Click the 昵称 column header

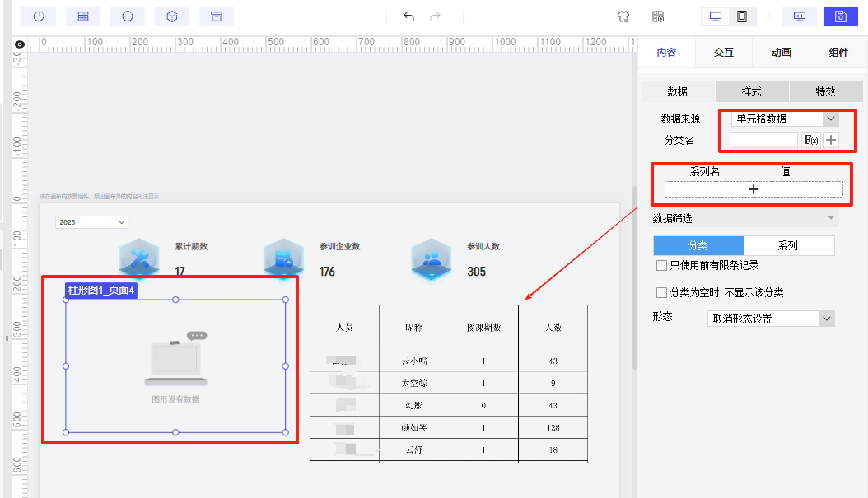(414, 328)
